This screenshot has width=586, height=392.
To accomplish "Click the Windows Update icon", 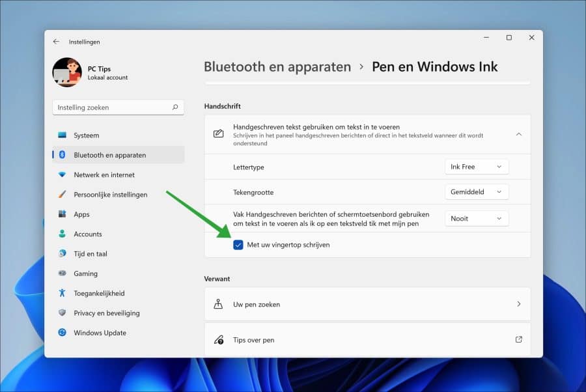I will [62, 332].
